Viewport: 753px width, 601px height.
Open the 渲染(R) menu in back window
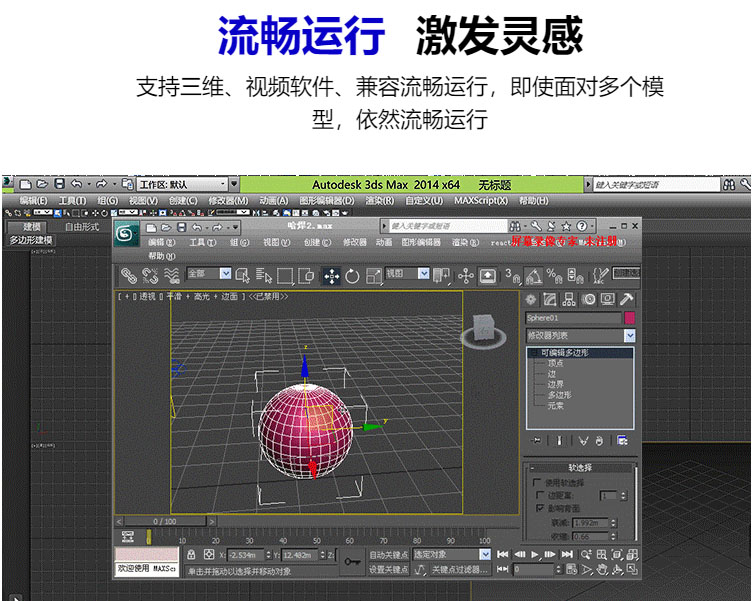[x=379, y=200]
